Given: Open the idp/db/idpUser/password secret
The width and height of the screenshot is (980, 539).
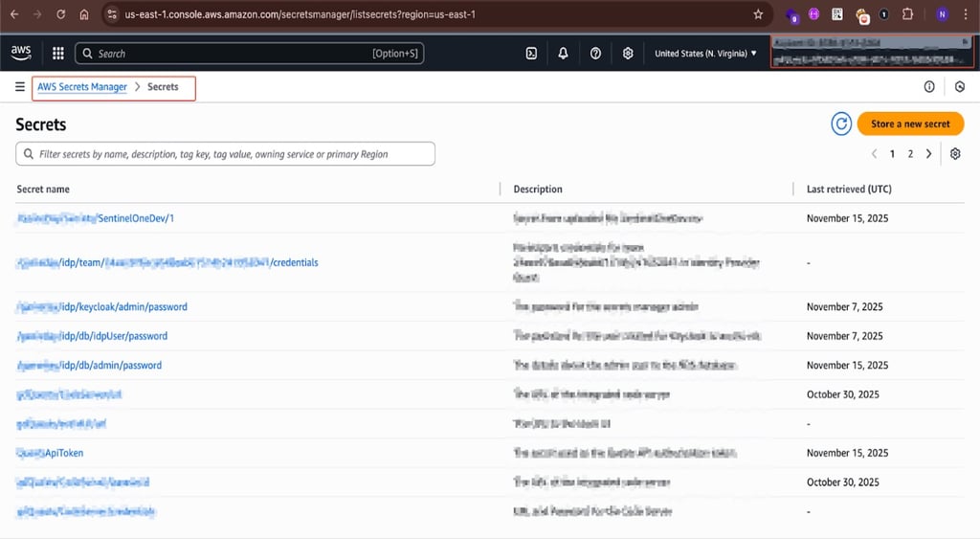Looking at the screenshot, I should 92,336.
